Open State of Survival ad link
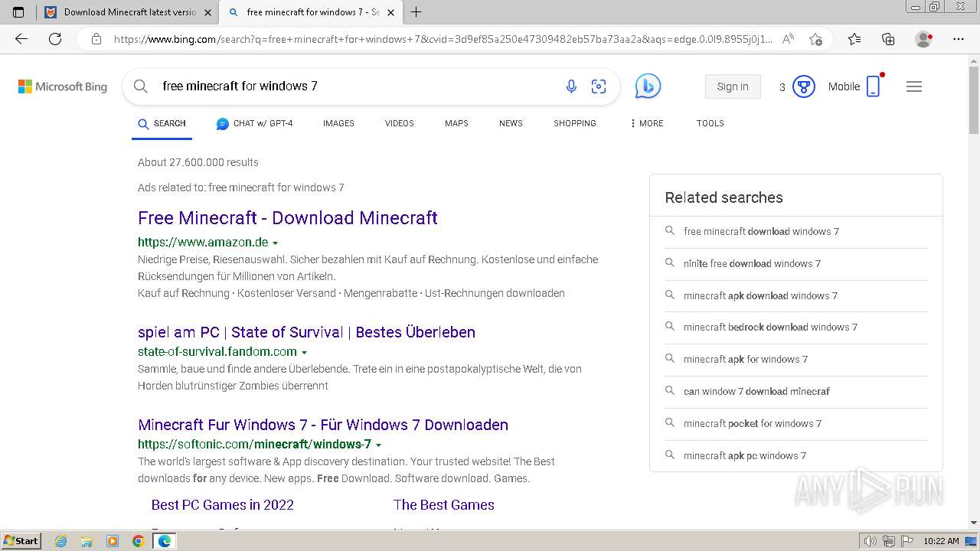Screen dimensions: 980x551 coord(306,332)
